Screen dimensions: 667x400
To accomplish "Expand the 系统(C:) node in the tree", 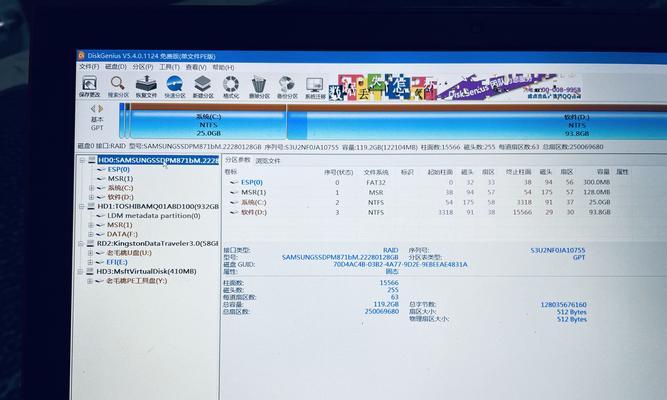I will click(x=91, y=188).
